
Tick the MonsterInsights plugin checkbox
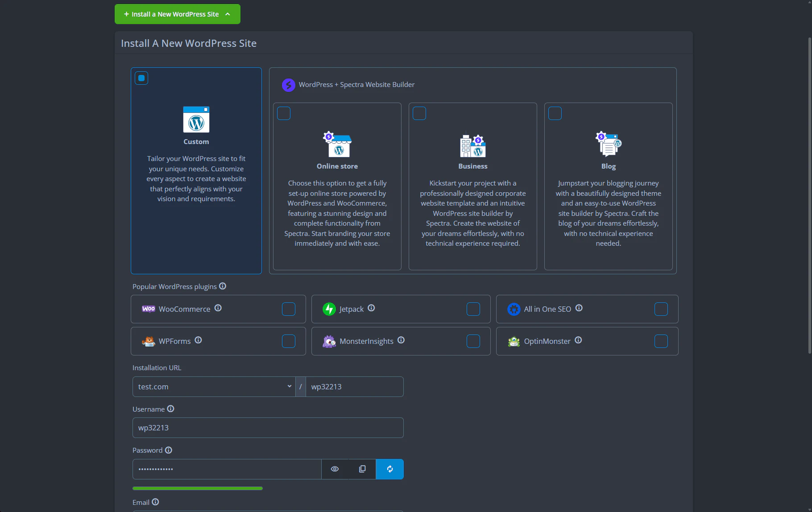[x=473, y=341]
